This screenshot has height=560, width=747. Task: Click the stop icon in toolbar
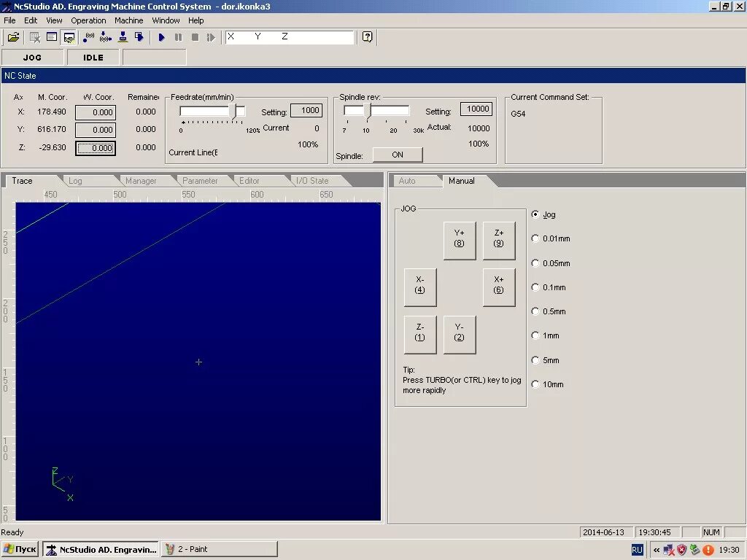point(195,37)
